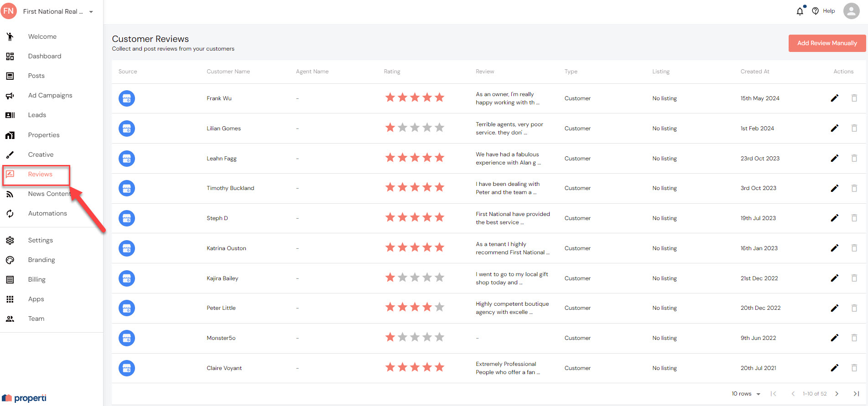Click the Created At column header

pyautogui.click(x=754, y=72)
